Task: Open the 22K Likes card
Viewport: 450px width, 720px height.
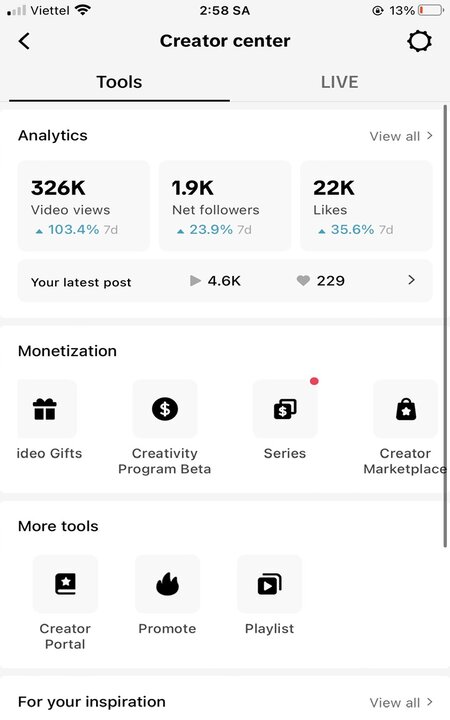Action: coord(366,206)
